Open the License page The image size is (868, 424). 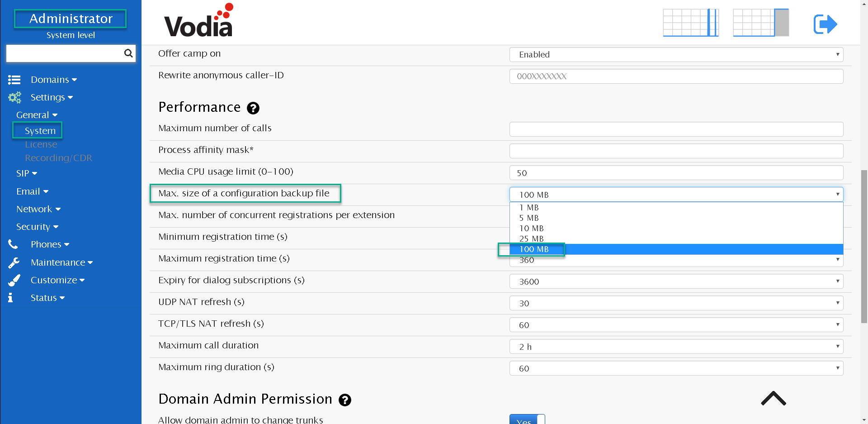click(41, 144)
